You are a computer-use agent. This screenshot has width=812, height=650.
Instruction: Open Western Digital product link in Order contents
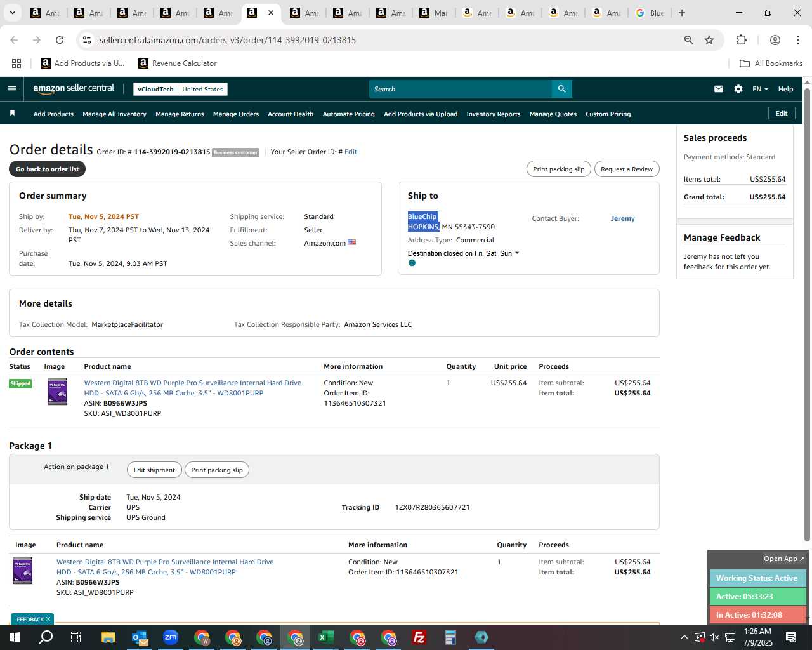point(193,388)
